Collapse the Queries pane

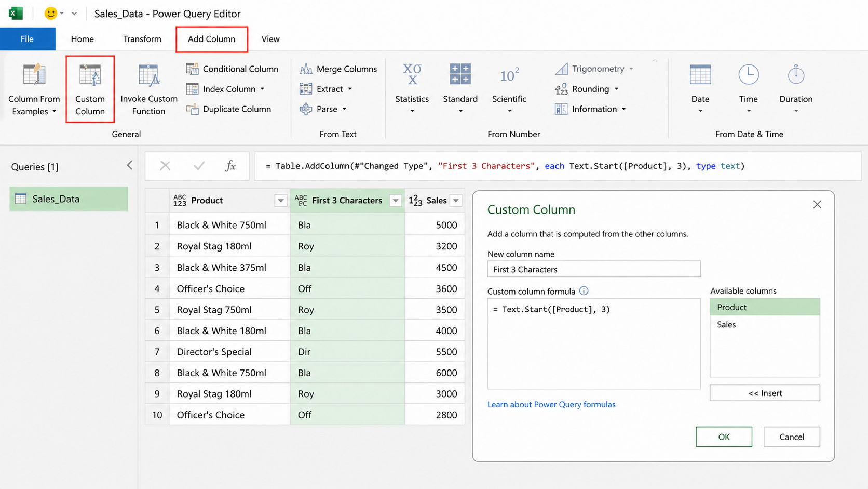click(129, 165)
